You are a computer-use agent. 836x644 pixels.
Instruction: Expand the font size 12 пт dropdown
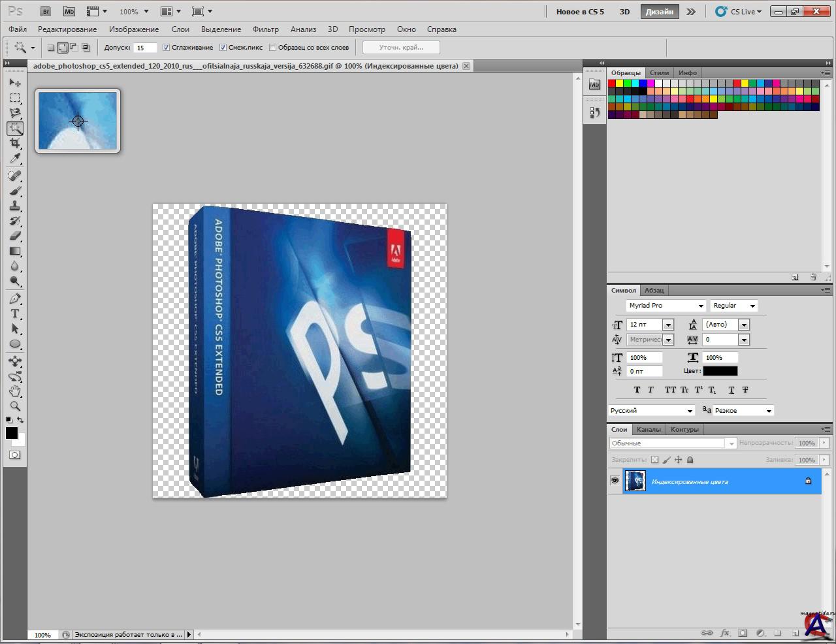pyautogui.click(x=667, y=325)
